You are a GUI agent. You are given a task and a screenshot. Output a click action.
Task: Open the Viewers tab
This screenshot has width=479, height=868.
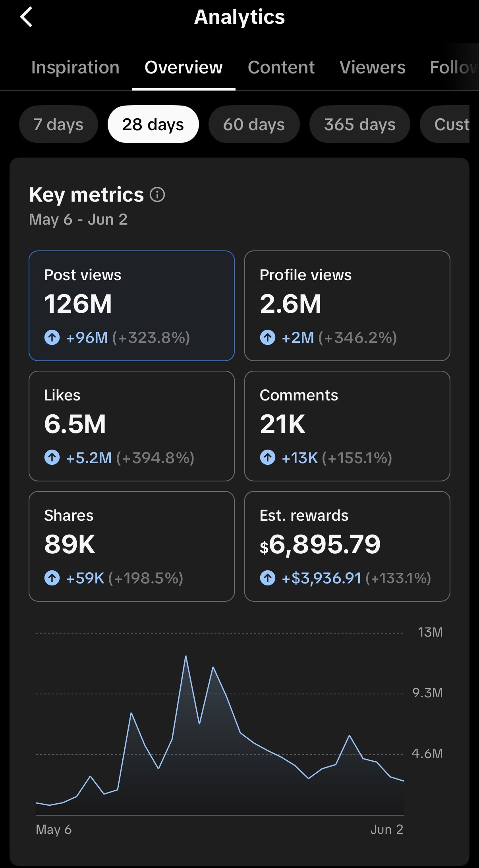tap(373, 67)
